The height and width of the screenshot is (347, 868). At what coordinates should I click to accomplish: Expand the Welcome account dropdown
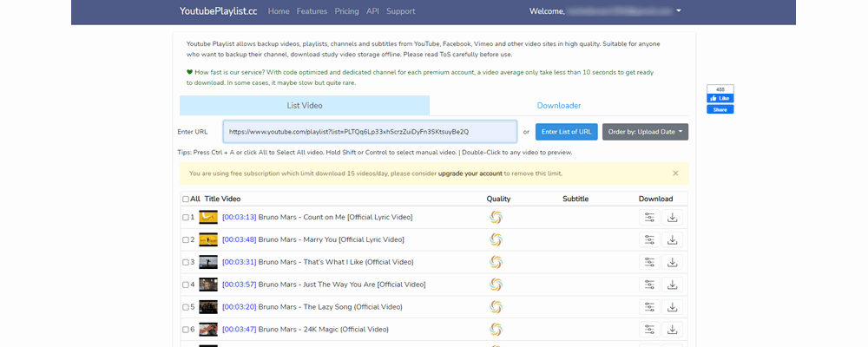point(679,11)
